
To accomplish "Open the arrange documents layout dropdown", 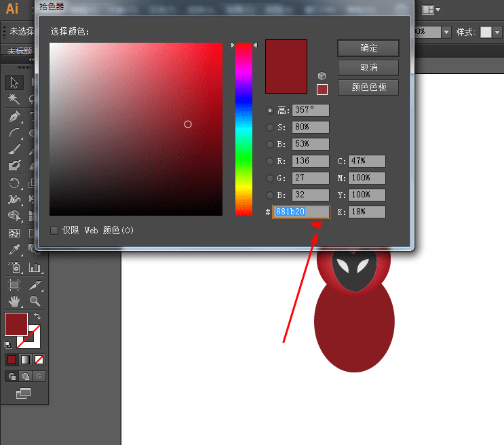I will 431,9.
